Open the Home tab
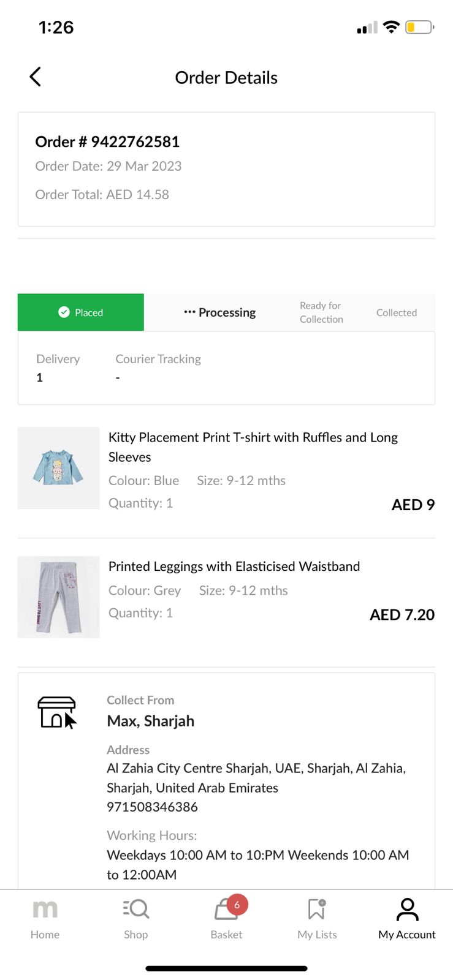This screenshot has width=453, height=980. pos(45,918)
